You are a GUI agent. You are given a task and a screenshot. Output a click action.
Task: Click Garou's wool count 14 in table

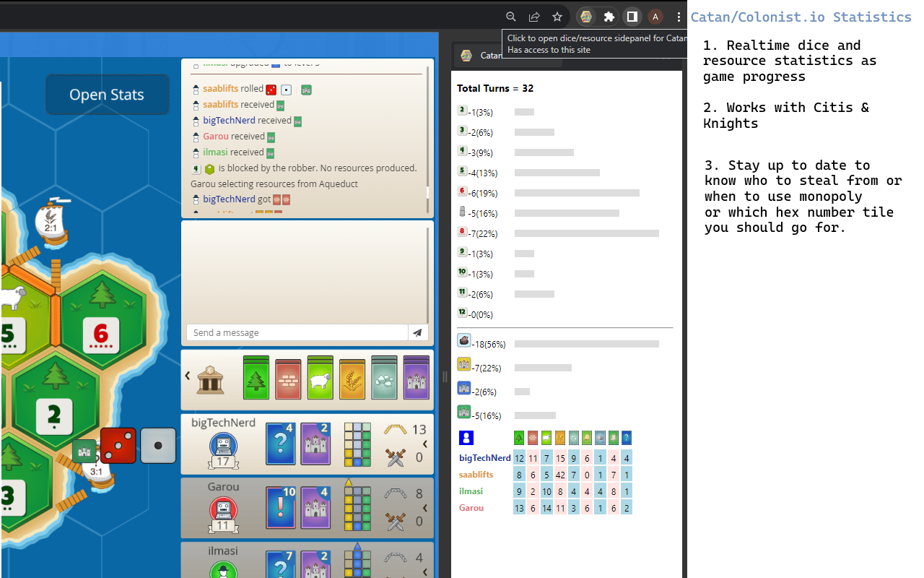[x=546, y=508]
